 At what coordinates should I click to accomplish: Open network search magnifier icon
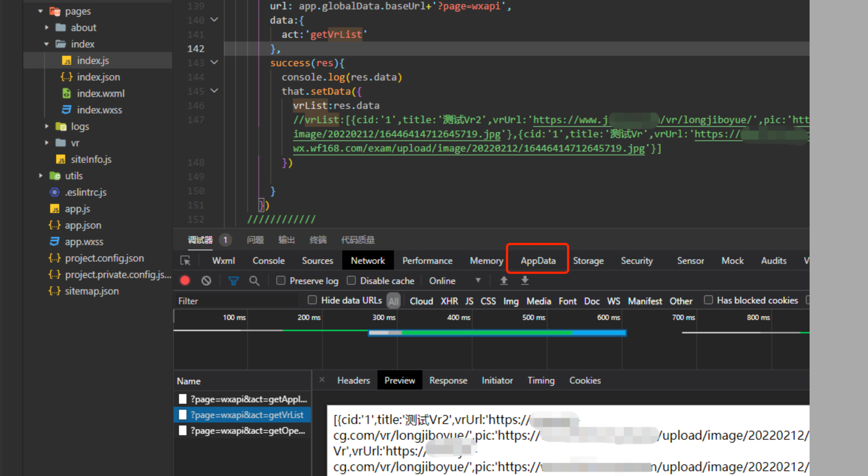coord(254,281)
